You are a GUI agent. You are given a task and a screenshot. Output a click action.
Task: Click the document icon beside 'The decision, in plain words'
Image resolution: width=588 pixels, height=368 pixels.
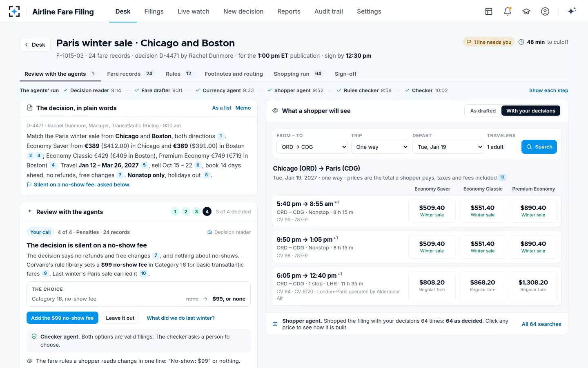coord(30,108)
